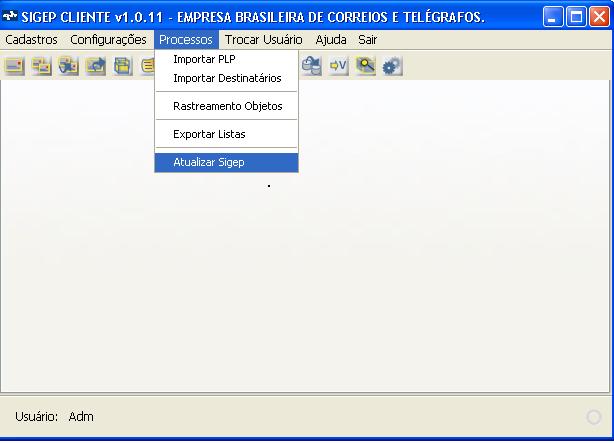Click the Usuário: label in status bar

pos(36,416)
